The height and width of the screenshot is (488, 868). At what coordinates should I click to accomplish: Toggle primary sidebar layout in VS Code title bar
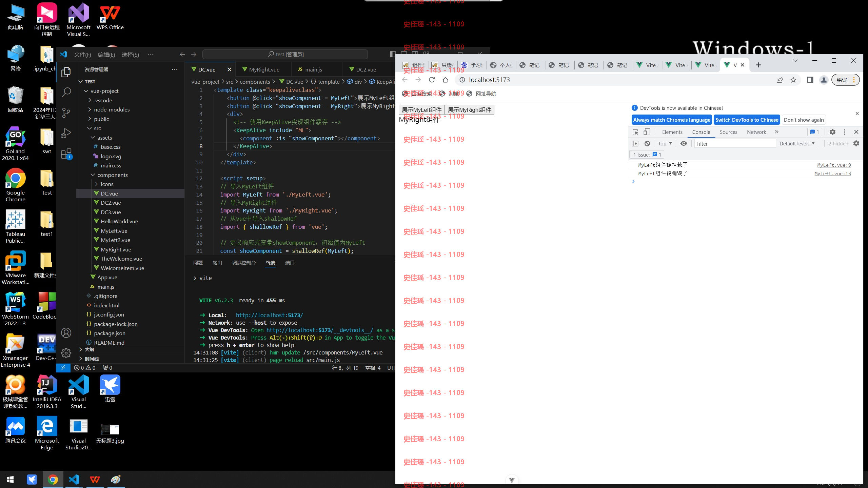pyautogui.click(x=393, y=54)
